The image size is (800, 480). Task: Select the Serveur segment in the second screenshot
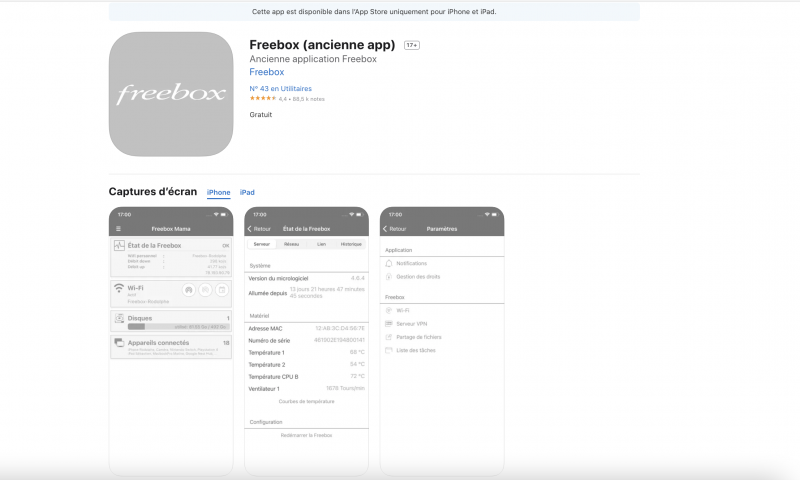coord(262,244)
